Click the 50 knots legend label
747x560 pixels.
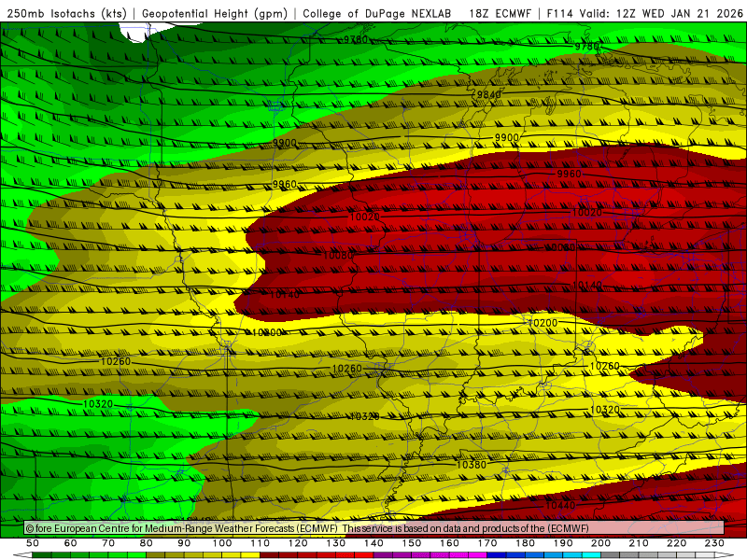click(33, 543)
